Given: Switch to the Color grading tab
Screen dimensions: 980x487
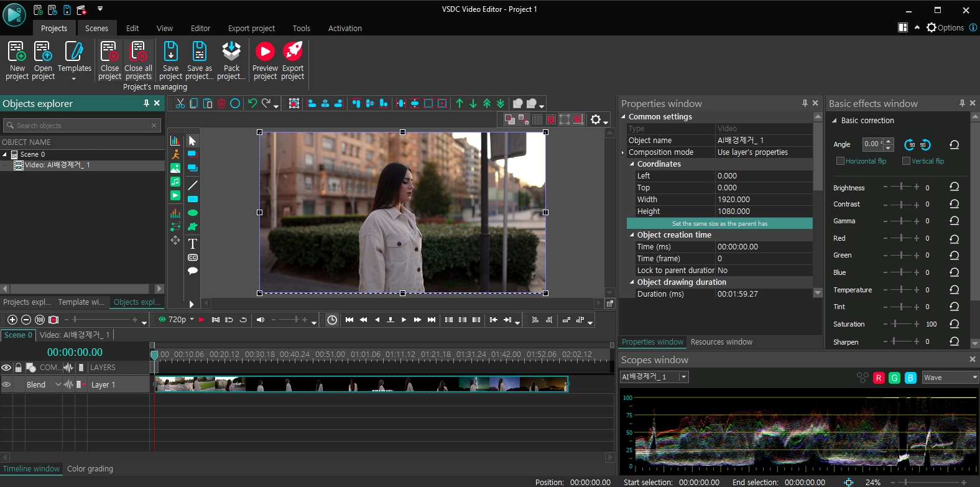Looking at the screenshot, I should click(x=90, y=469).
